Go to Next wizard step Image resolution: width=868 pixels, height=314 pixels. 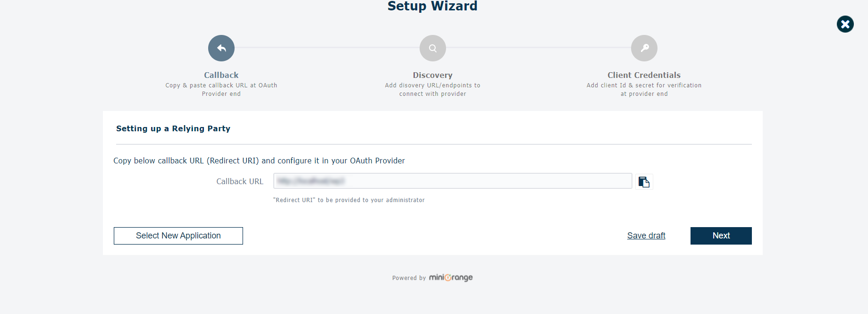click(x=721, y=236)
